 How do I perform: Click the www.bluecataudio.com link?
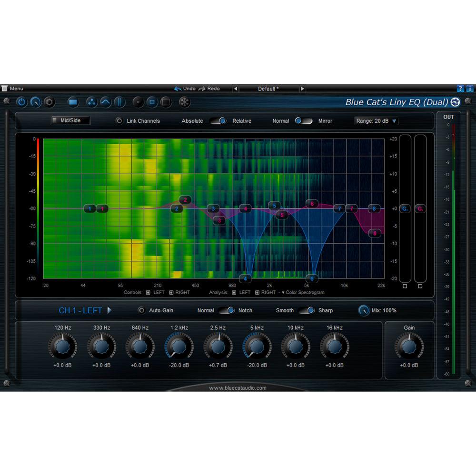(238, 388)
